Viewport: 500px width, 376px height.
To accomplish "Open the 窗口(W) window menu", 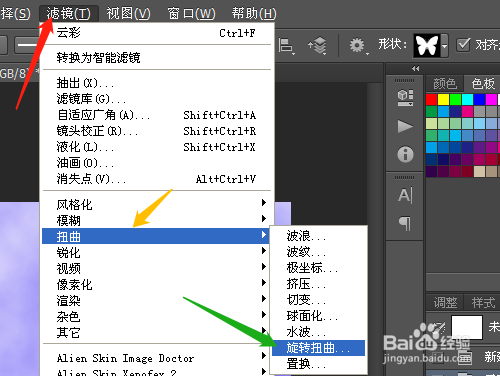I will click(x=191, y=14).
